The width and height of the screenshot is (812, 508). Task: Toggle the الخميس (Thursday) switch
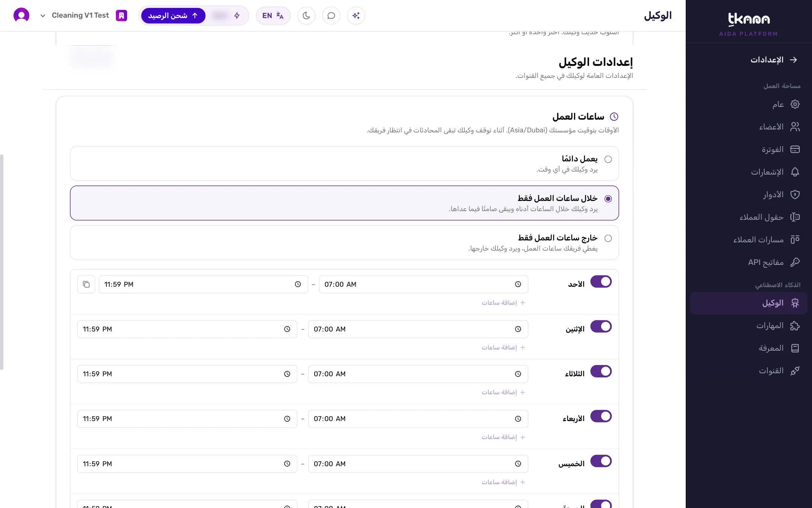click(x=601, y=461)
